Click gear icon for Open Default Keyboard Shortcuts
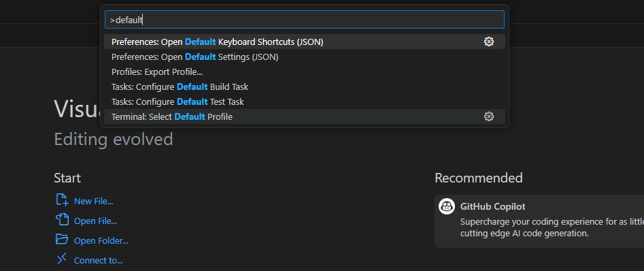This screenshot has height=271, width=644. (489, 42)
